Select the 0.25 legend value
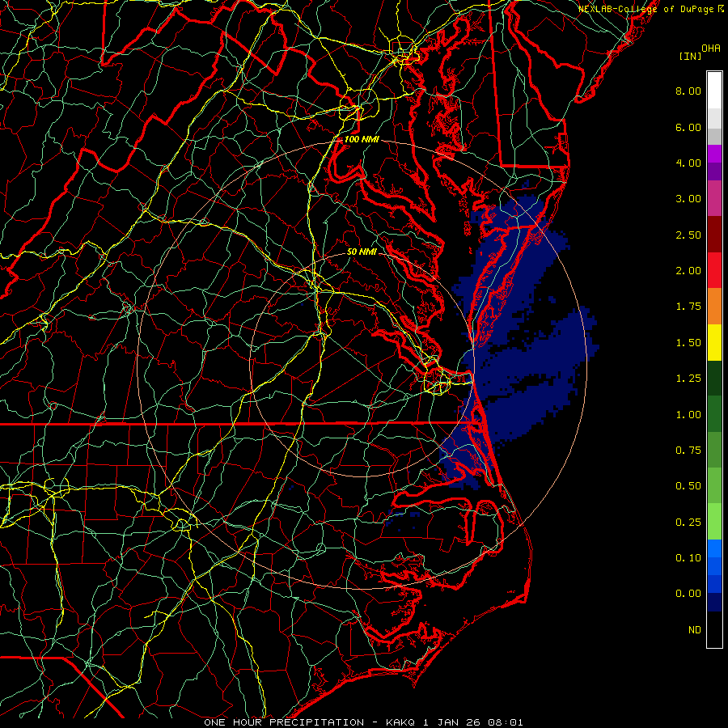This screenshot has height=728, width=728. pyautogui.click(x=688, y=523)
